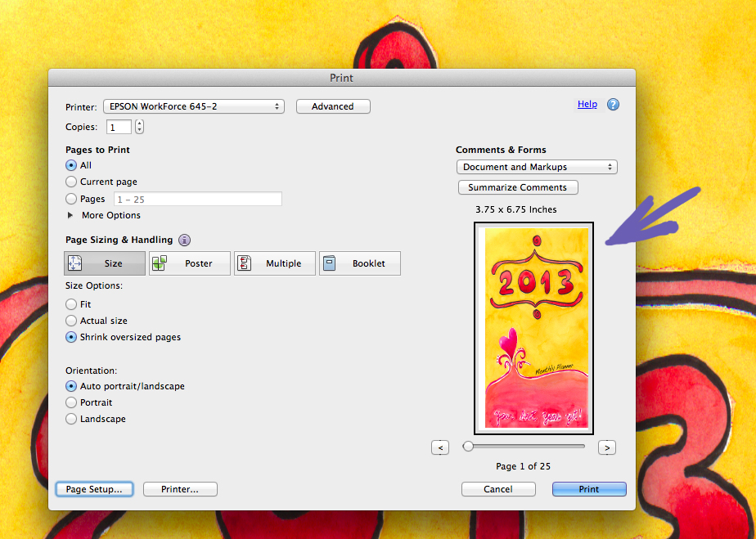Choose the Fit size option
This screenshot has width=756, height=539.
[x=71, y=304]
